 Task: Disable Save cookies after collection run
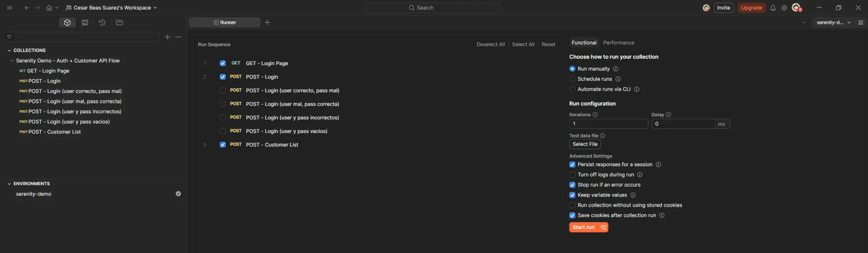click(x=572, y=216)
